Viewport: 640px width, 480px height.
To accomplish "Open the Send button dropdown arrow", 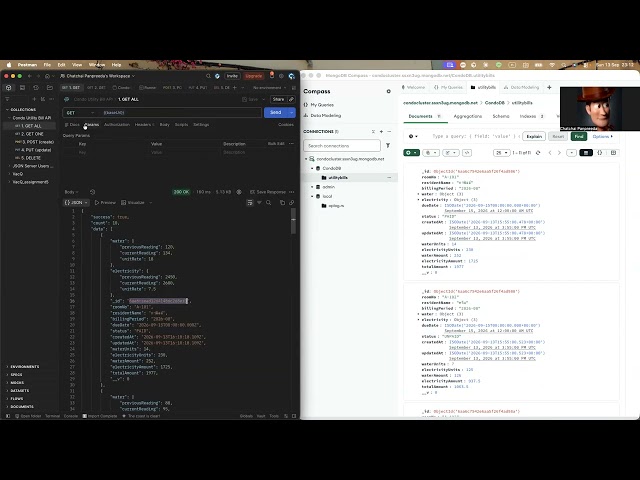I will (x=291, y=113).
